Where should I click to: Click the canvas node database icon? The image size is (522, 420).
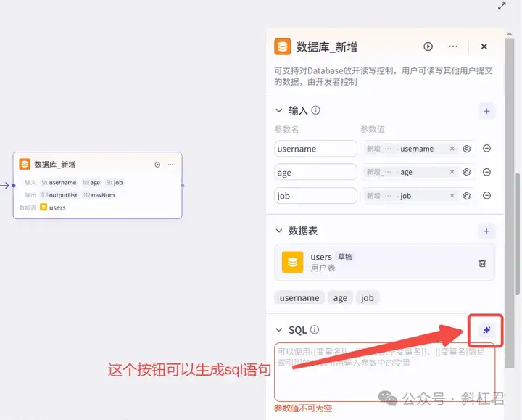[25, 164]
